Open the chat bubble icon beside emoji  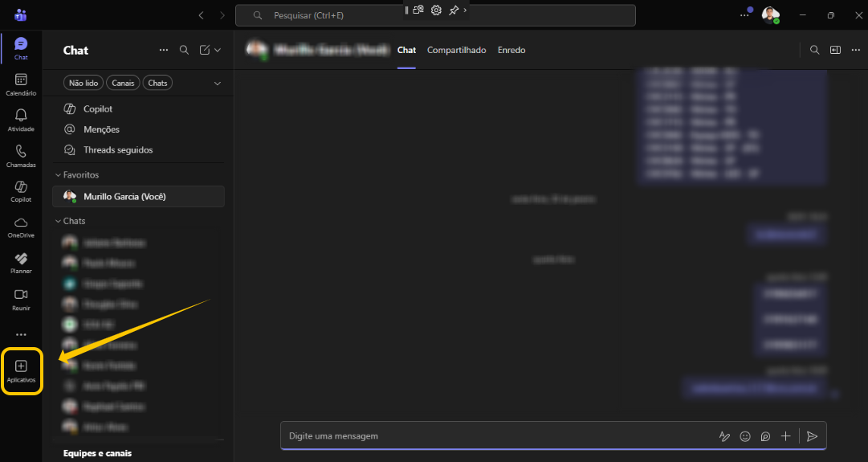point(765,436)
